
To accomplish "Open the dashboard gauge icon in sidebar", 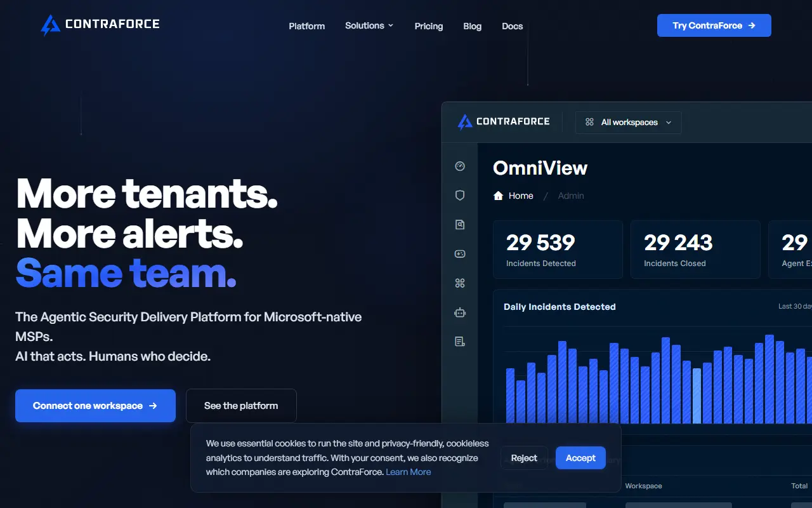I will [460, 166].
